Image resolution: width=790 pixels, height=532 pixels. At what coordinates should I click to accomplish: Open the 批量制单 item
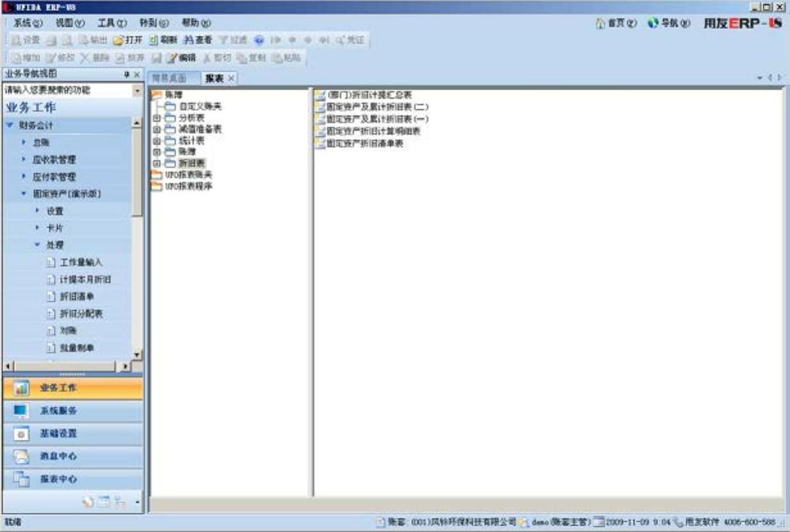[71, 348]
